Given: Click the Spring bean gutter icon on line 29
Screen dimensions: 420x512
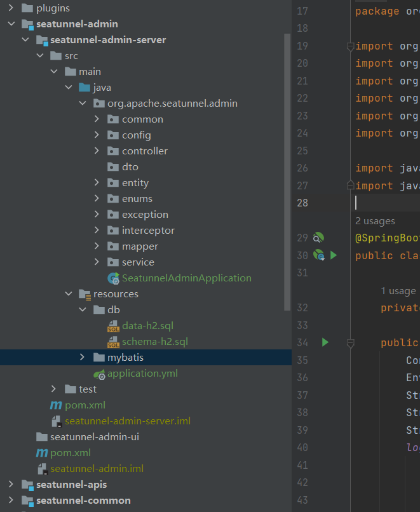Looking at the screenshot, I should point(318,238).
